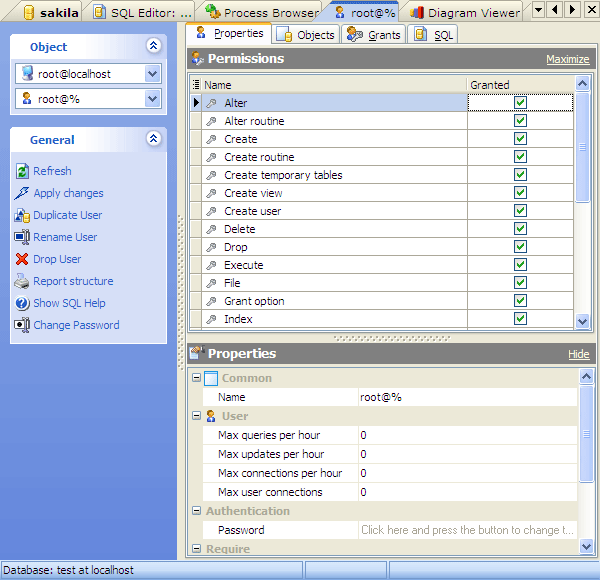Viewport: 600px width, 580px height.
Task: Click the Change Password link
Action: [x=76, y=325]
